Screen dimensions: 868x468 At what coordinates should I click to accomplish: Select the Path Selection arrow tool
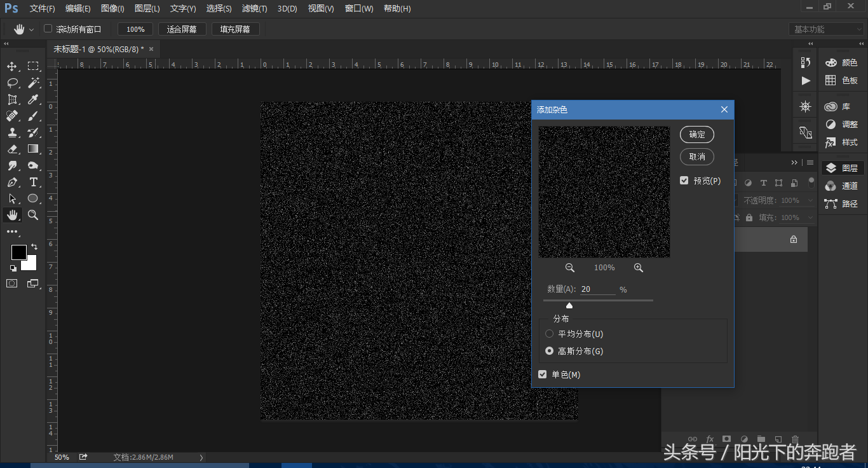12,199
